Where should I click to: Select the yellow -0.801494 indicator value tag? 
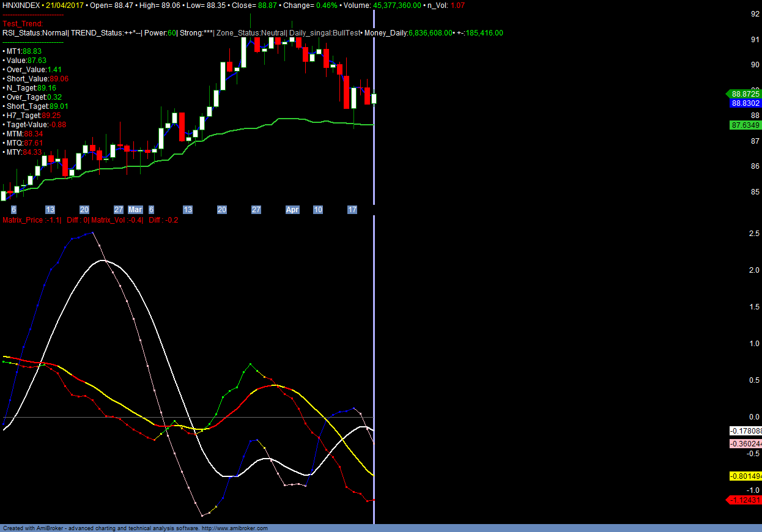coord(745,476)
